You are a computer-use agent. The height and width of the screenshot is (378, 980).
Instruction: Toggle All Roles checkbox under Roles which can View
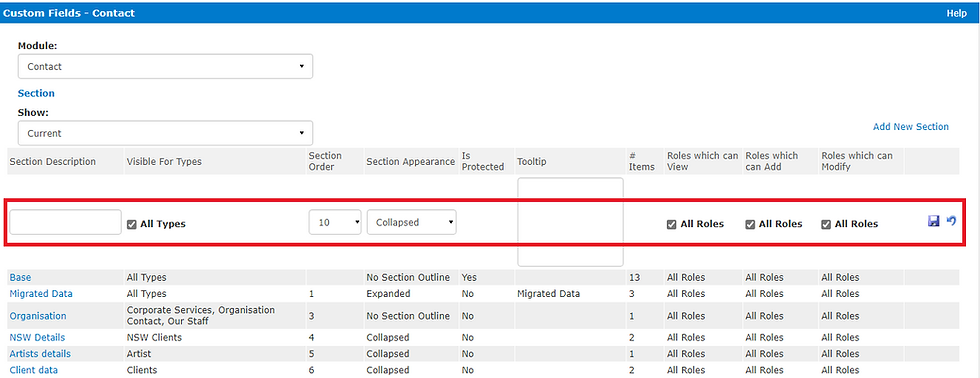coord(672,224)
